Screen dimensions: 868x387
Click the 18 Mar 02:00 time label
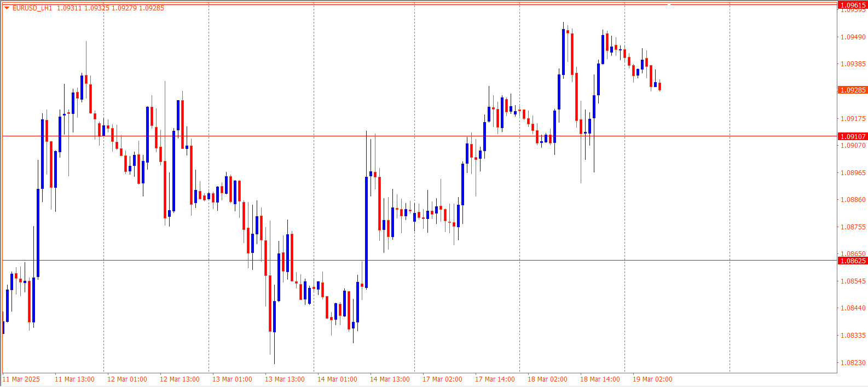click(x=547, y=379)
